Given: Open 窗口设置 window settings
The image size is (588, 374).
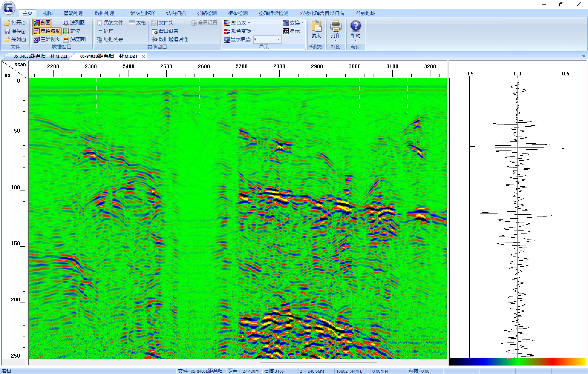Looking at the screenshot, I should 165,31.
